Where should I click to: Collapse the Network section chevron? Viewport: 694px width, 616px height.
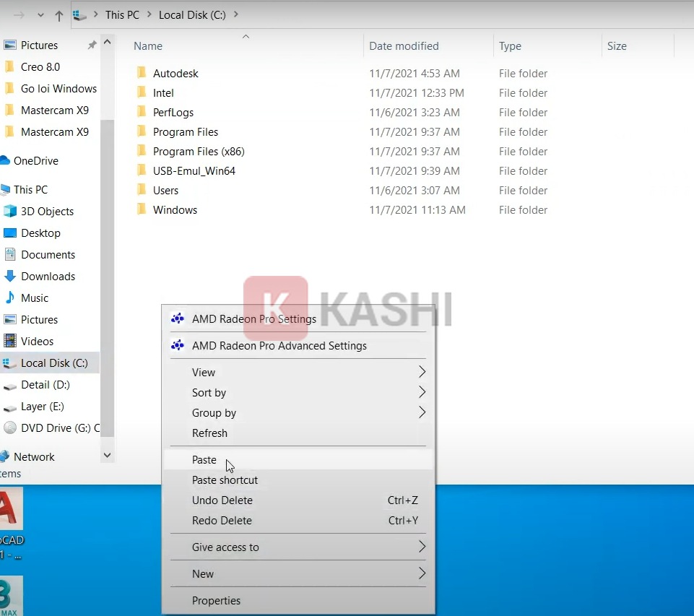[x=107, y=456]
